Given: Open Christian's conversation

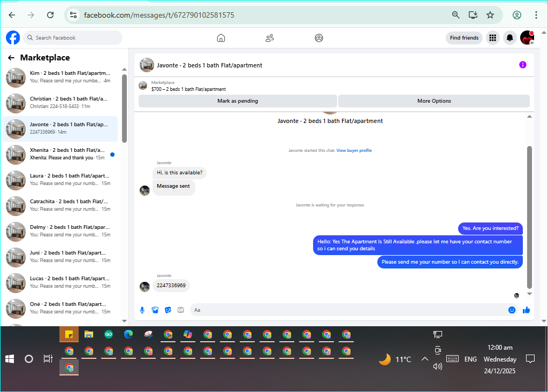Looking at the screenshot, I should (x=60, y=103).
